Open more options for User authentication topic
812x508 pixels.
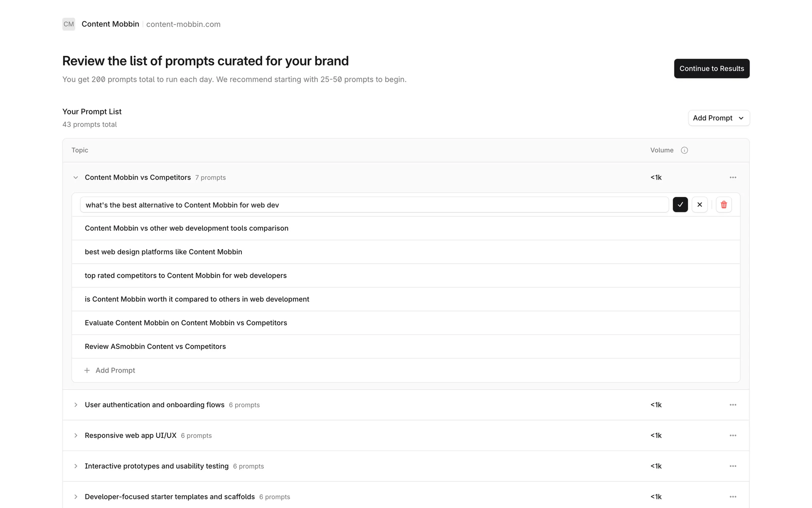733,405
